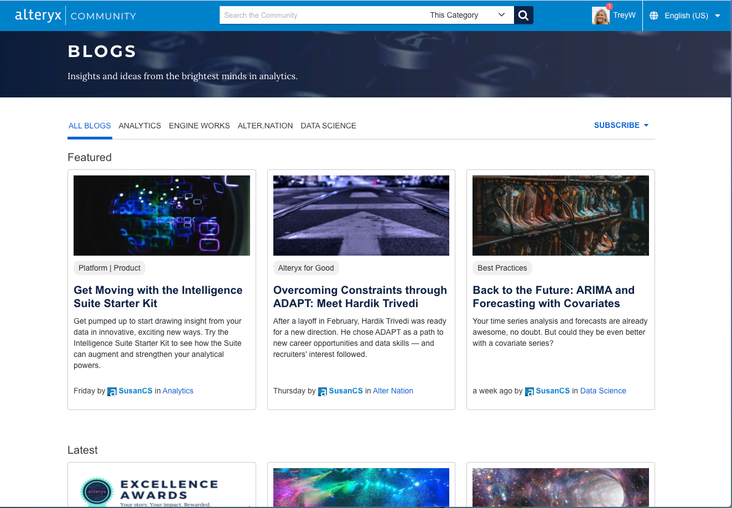
Task: Click the cowboy boots ARIMA post thumbnail
Action: [561, 215]
